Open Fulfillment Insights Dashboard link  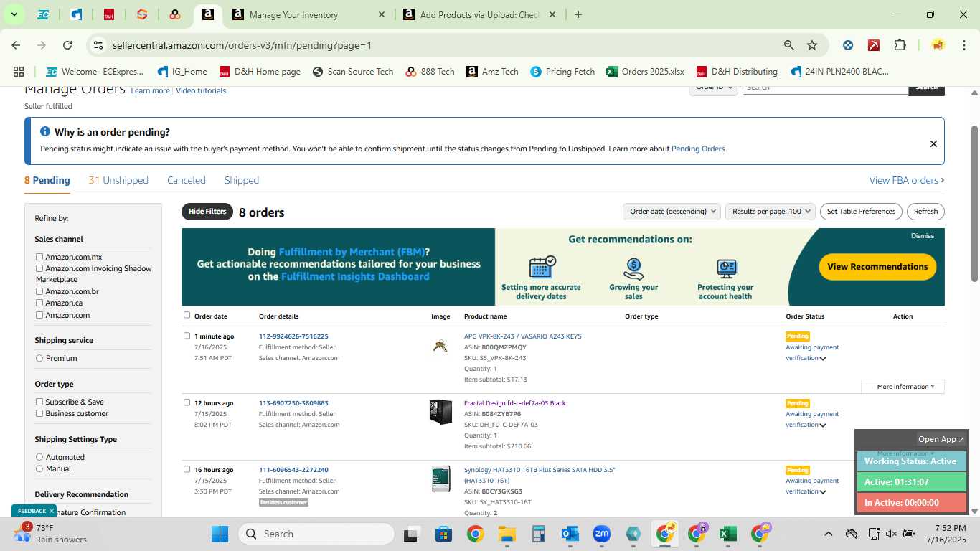[355, 276]
